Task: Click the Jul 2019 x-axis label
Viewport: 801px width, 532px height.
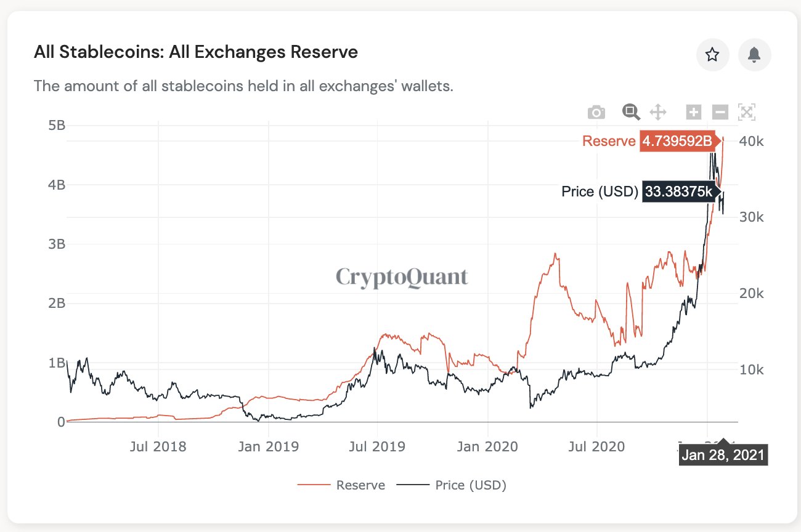Action: (x=377, y=446)
